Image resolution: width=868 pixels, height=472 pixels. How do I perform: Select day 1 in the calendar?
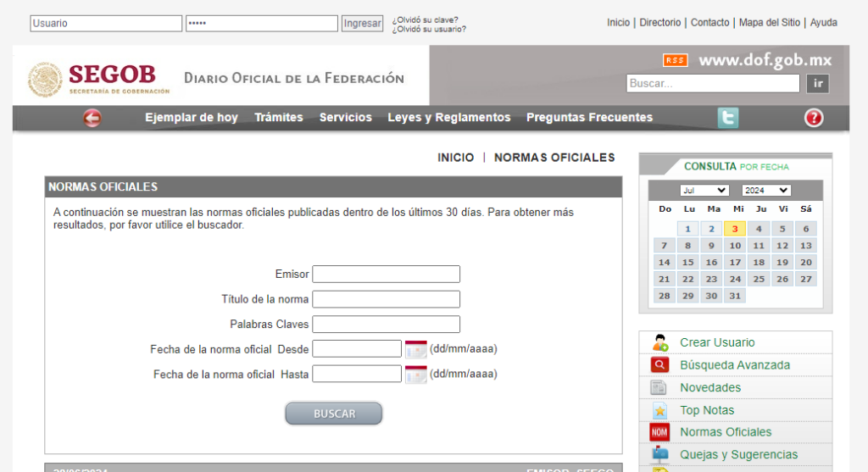click(687, 229)
